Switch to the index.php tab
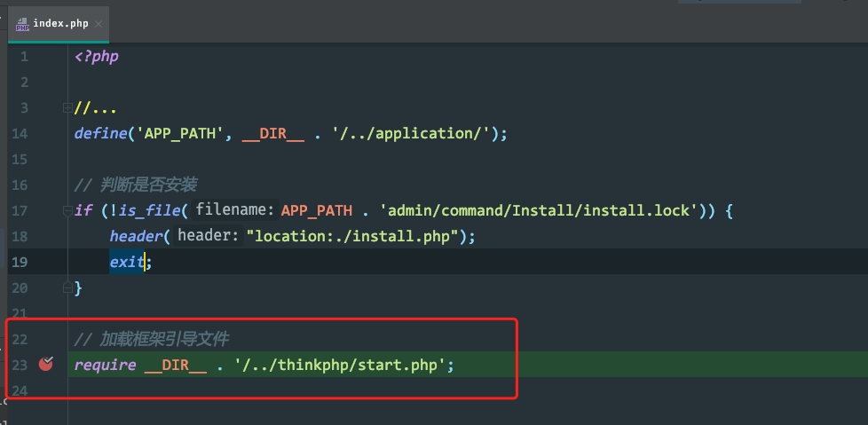 tap(60, 24)
